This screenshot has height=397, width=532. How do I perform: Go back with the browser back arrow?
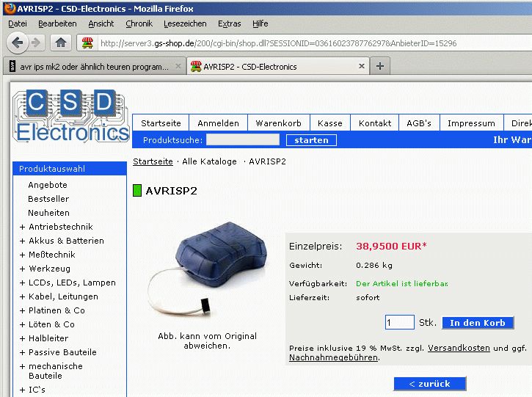[18, 43]
